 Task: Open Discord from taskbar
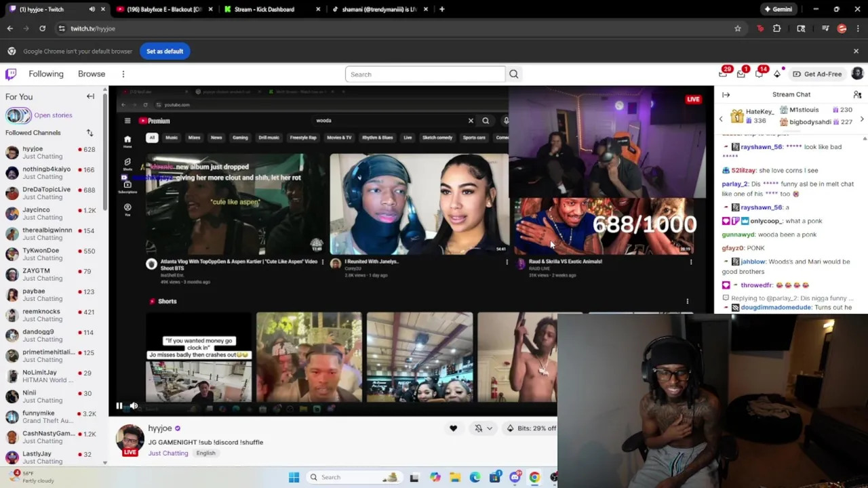515,477
